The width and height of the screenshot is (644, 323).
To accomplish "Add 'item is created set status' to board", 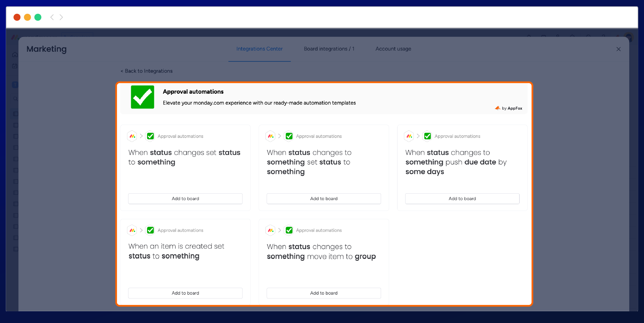I will point(185,293).
